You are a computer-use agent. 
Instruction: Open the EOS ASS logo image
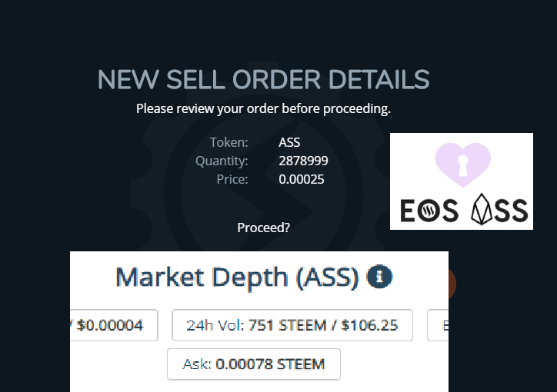click(461, 181)
